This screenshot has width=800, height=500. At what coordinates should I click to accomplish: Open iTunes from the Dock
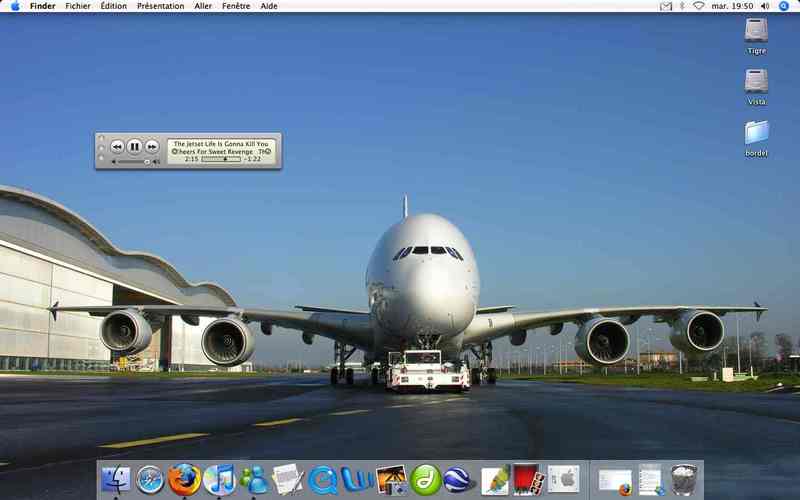(219, 480)
